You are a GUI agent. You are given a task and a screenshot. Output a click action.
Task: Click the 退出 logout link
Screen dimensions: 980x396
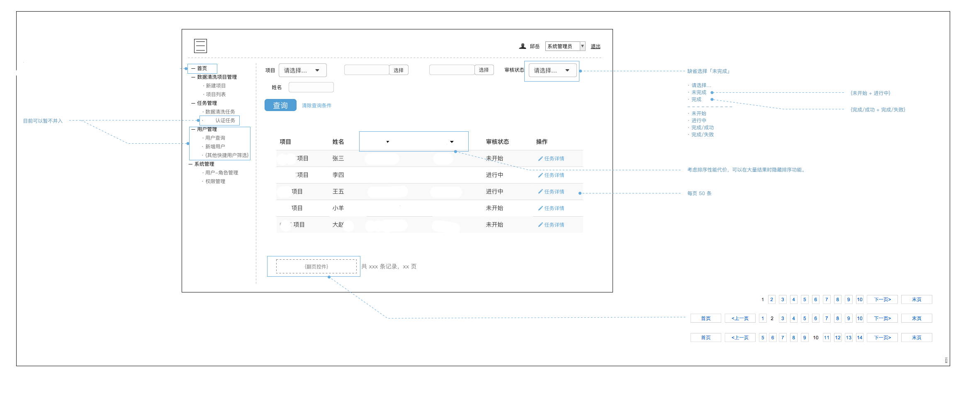595,46
